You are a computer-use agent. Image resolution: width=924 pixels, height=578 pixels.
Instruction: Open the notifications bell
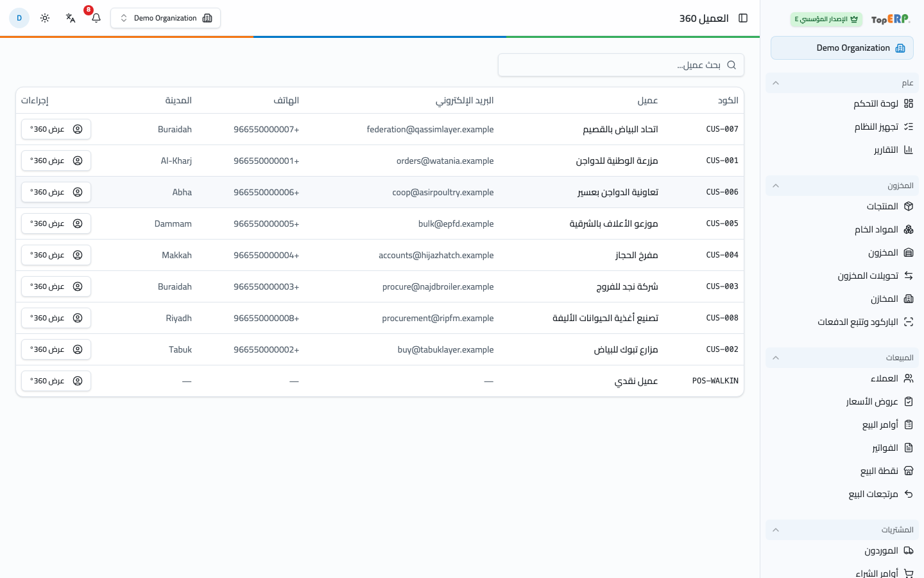pos(96,18)
